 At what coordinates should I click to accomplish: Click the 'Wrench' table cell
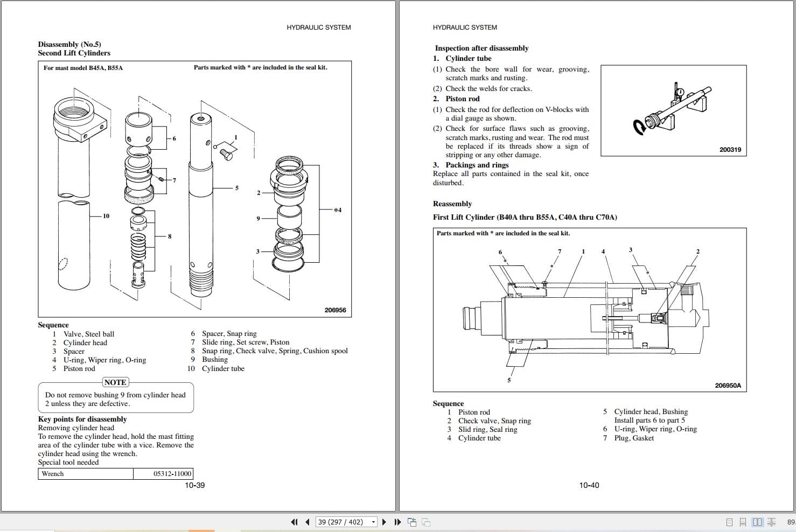click(x=86, y=474)
